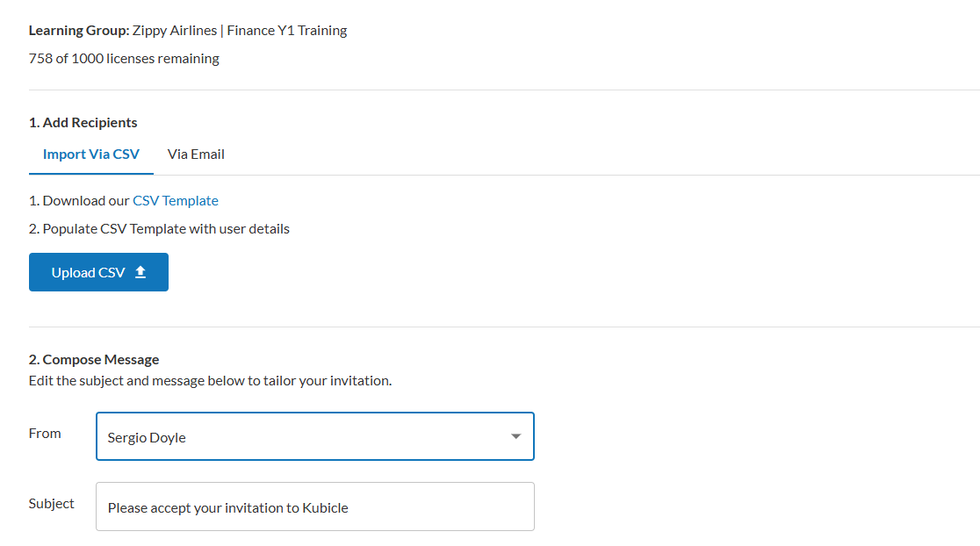The image size is (980, 546).
Task: Click the Compose Message section heading
Action: [94, 360]
